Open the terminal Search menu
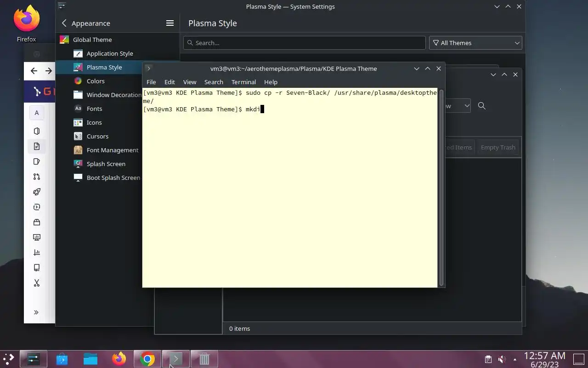 click(214, 82)
